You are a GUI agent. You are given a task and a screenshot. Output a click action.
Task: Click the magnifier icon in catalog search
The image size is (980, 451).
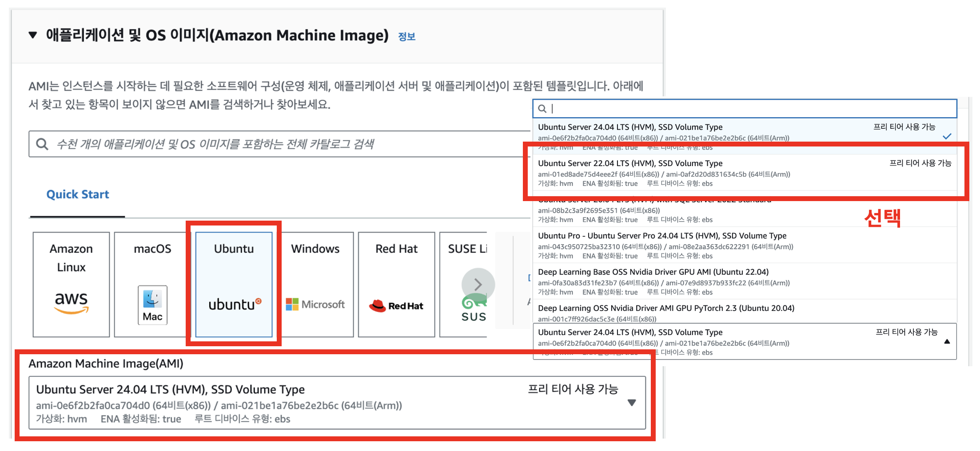pos(42,144)
